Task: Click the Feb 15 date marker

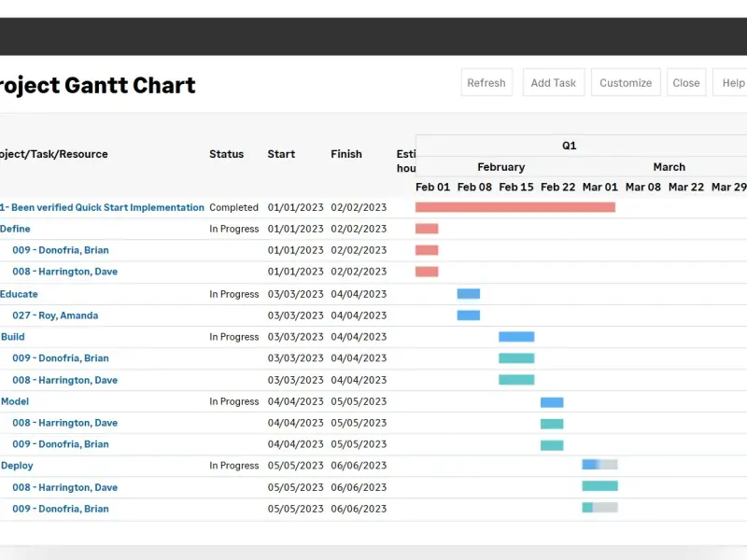Action: [515, 187]
